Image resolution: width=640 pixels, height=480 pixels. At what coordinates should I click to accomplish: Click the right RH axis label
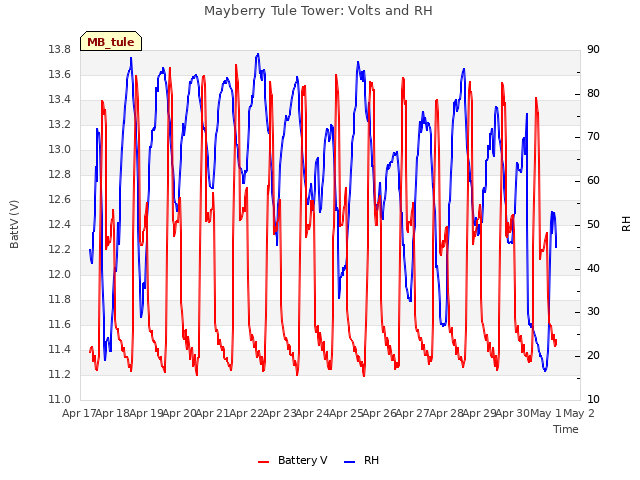pyautogui.click(x=626, y=224)
